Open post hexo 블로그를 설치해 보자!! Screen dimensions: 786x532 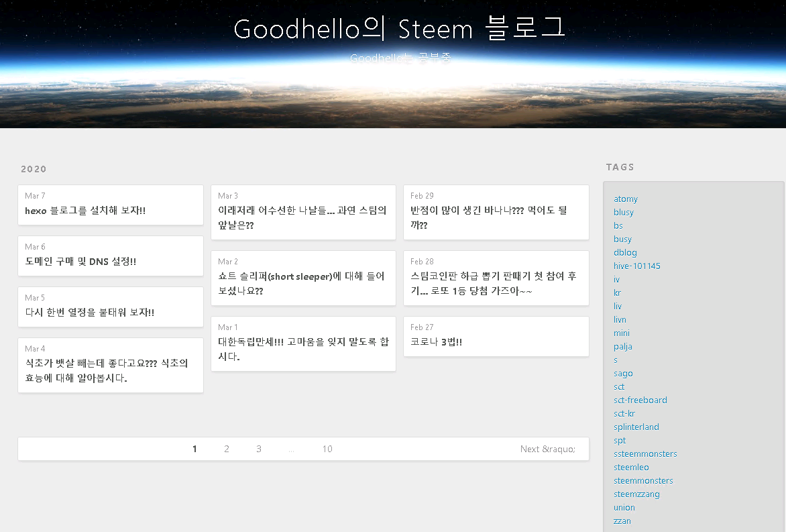pyautogui.click(x=85, y=211)
